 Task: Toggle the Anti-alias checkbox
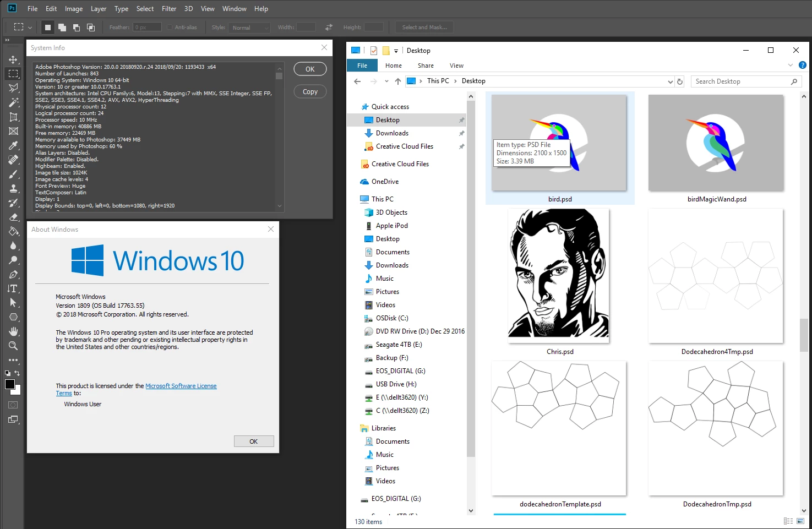170,27
